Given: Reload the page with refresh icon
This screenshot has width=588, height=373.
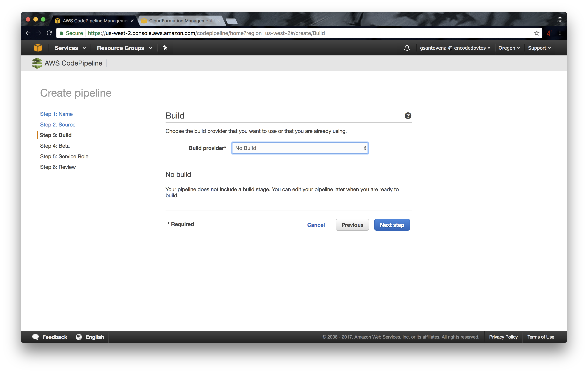Looking at the screenshot, I should [x=49, y=33].
